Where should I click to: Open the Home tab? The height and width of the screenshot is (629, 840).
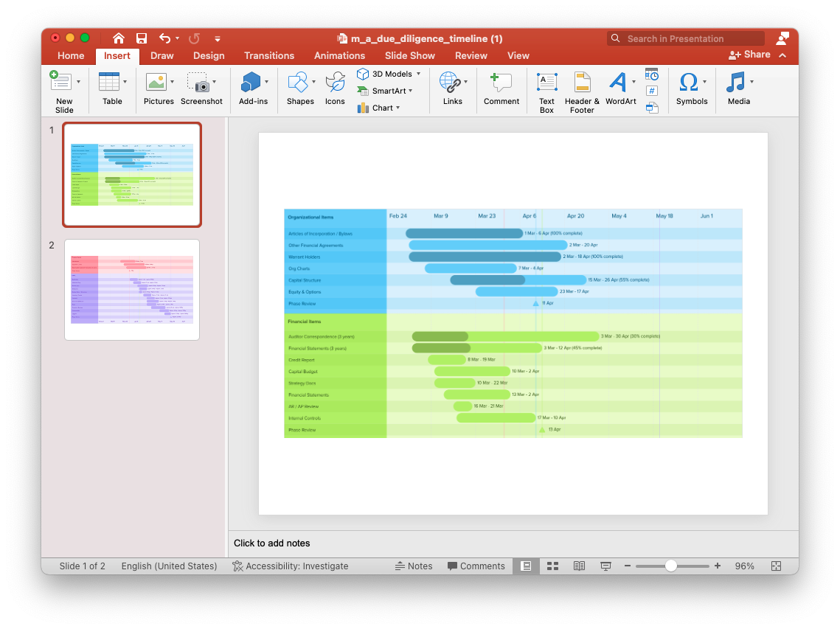pos(71,56)
